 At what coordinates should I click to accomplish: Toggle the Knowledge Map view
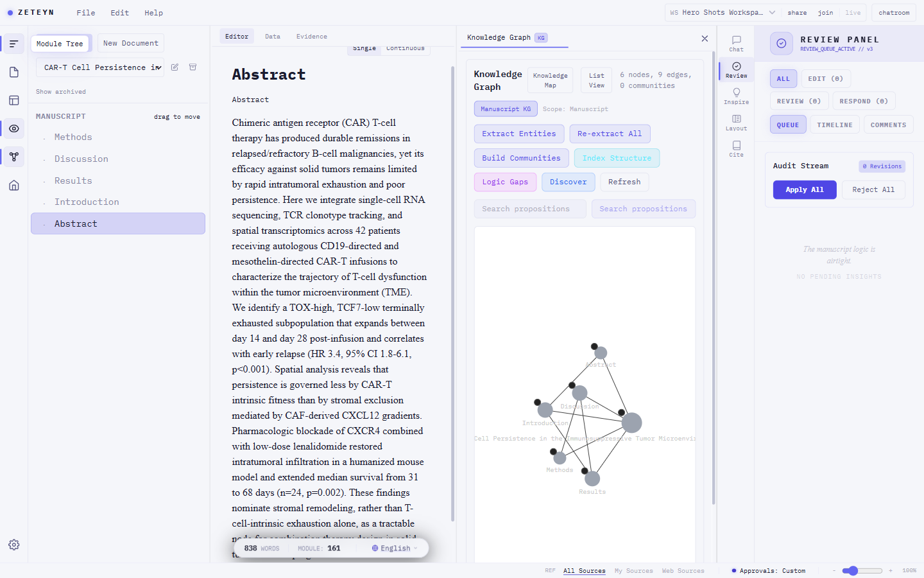[x=551, y=80]
